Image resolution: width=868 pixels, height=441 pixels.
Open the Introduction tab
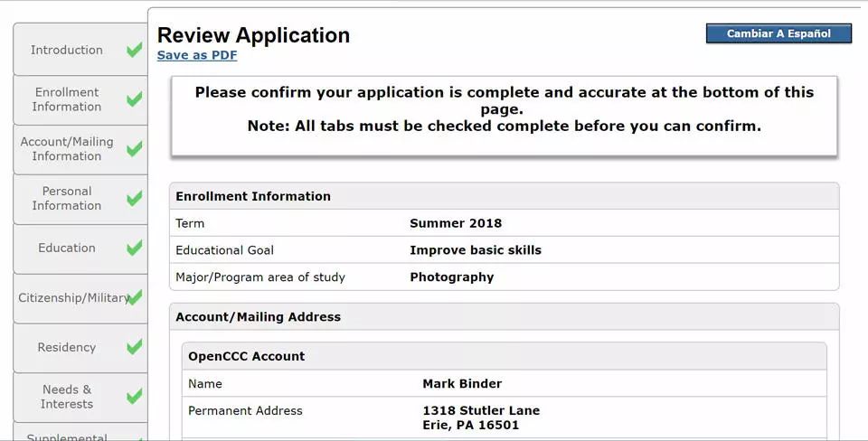pos(80,49)
